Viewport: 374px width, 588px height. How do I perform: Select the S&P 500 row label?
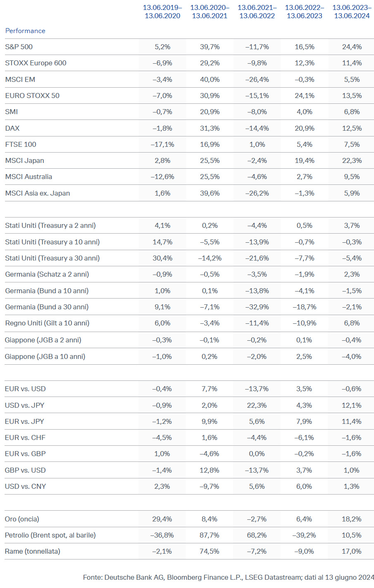tap(19, 47)
